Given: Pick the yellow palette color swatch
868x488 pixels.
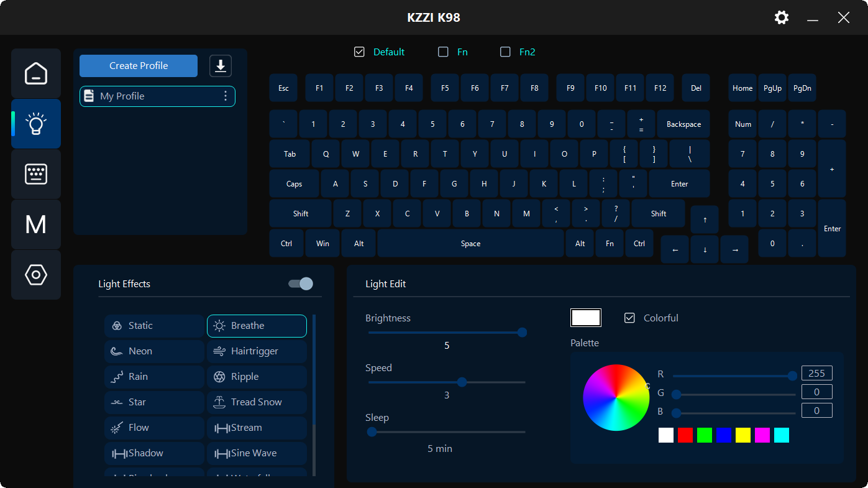Looking at the screenshot, I should click(x=743, y=435).
